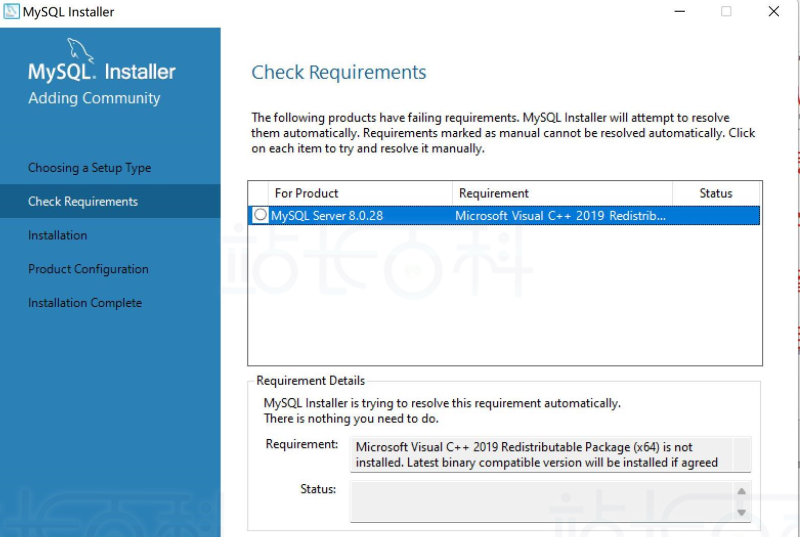Open the Product Configuration sidebar step

88,269
